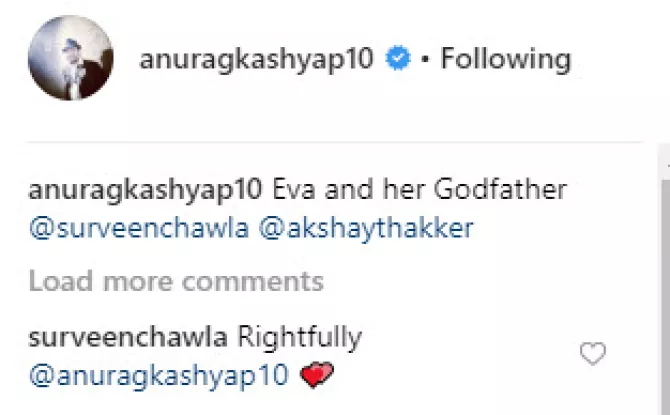Visit the @surveenchawla mention in caption

[x=139, y=229]
